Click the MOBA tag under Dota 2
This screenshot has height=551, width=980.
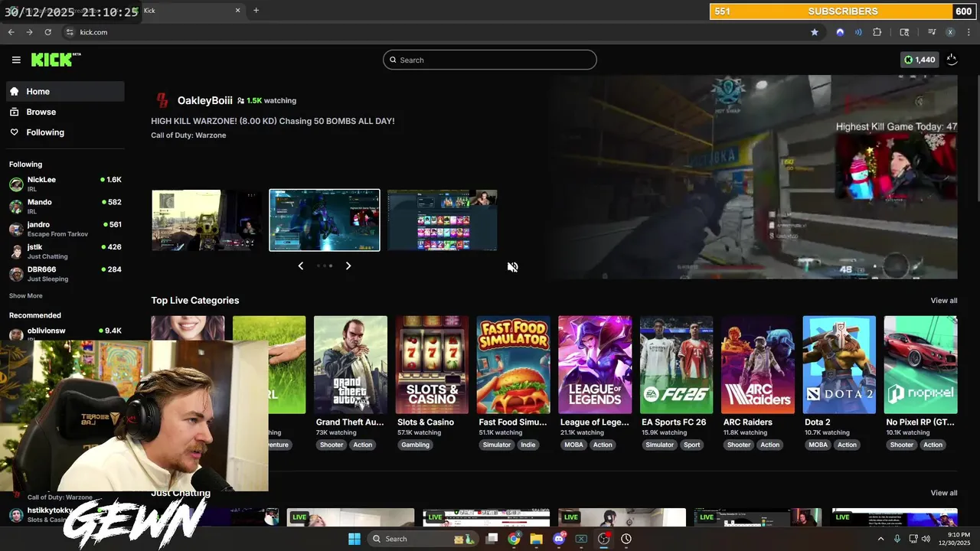click(x=818, y=445)
